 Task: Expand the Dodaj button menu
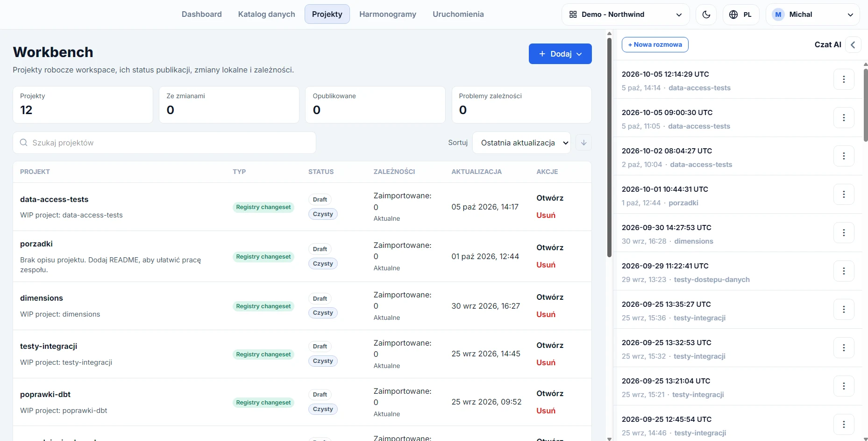point(560,54)
